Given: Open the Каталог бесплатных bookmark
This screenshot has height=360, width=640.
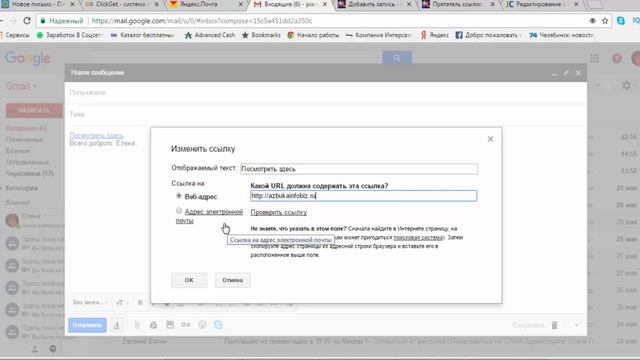Looking at the screenshot, I should pos(143,35).
